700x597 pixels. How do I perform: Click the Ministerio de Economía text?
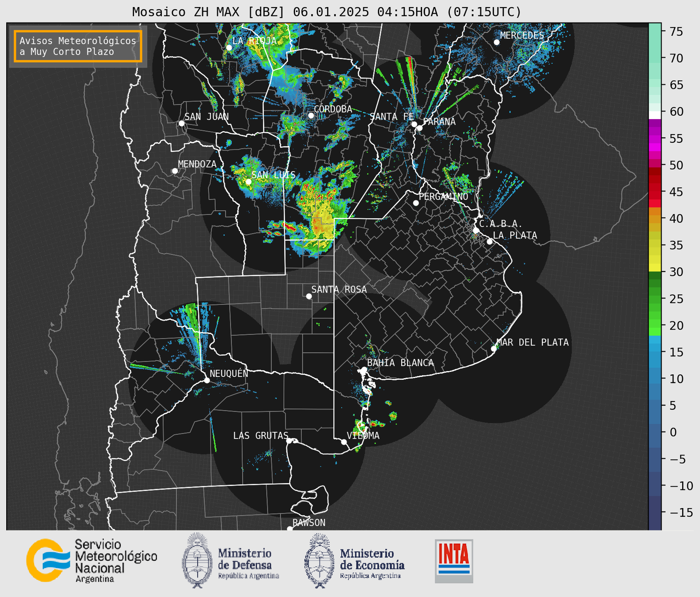pos(372,564)
